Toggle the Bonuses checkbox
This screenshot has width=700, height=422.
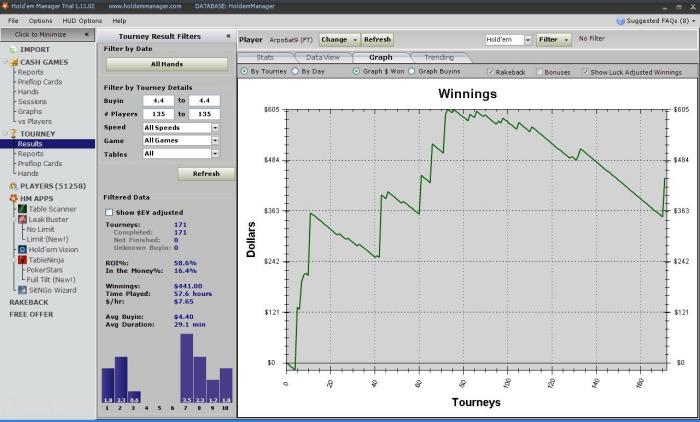point(539,72)
